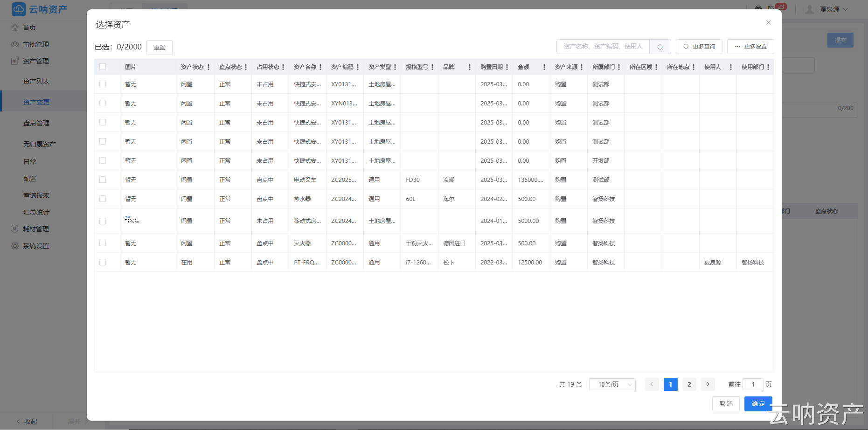Click the 德国进口 brand cell
868x430 pixels.
pyautogui.click(x=454, y=243)
